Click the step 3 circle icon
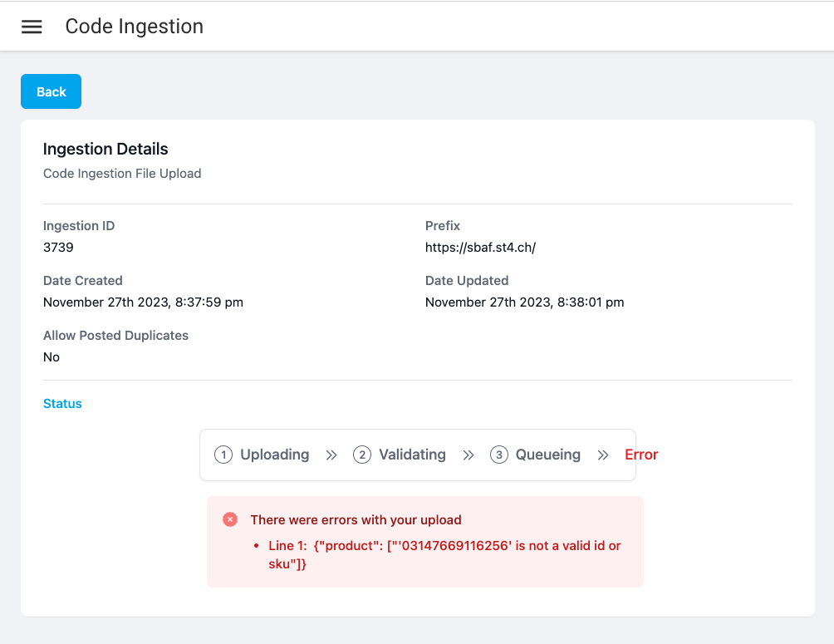The width and height of the screenshot is (834, 644). pos(498,455)
